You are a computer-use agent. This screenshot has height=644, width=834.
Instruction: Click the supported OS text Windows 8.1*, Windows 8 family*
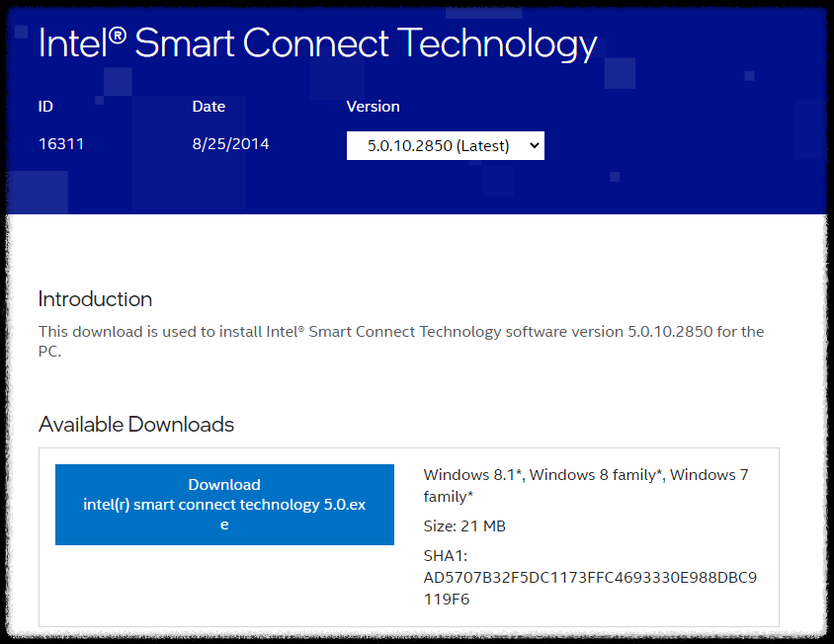586,485
